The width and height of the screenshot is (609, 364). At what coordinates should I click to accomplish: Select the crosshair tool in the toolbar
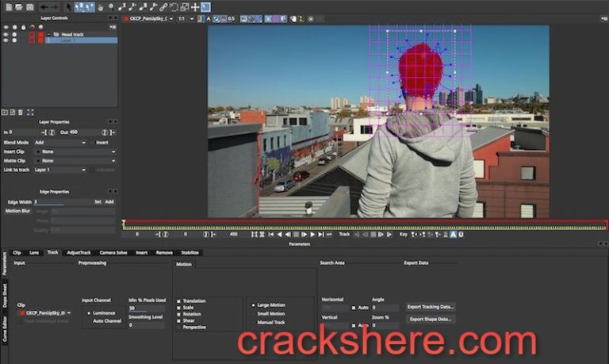click(195, 6)
